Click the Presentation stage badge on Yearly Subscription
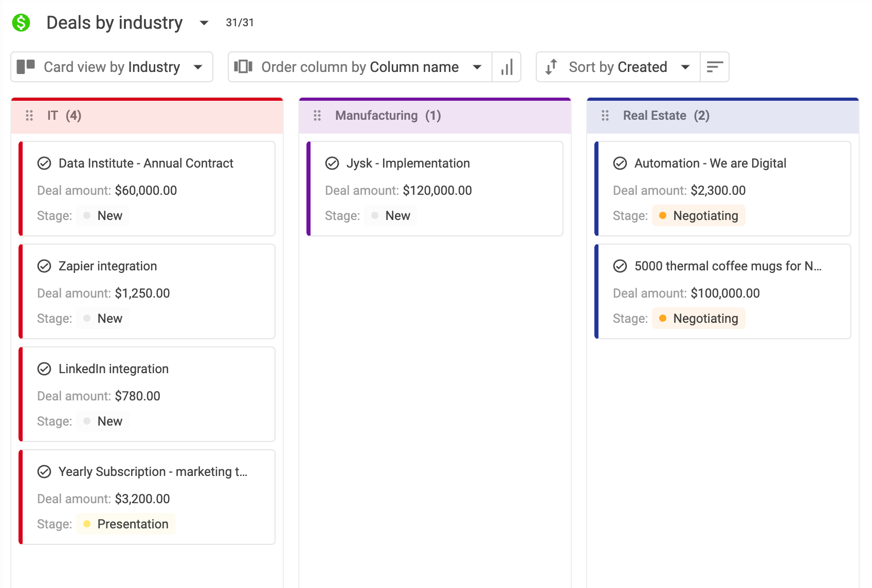Image resolution: width=872 pixels, height=588 pixels. click(126, 524)
